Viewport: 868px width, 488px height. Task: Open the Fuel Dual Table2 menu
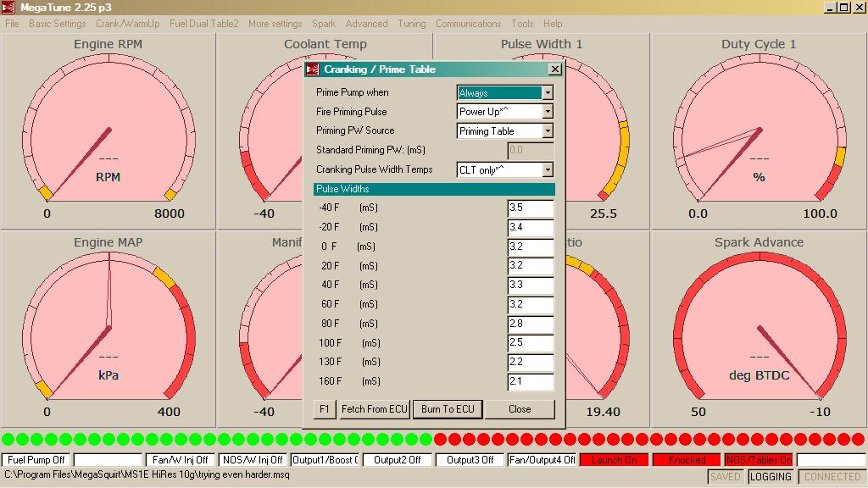[x=204, y=24]
